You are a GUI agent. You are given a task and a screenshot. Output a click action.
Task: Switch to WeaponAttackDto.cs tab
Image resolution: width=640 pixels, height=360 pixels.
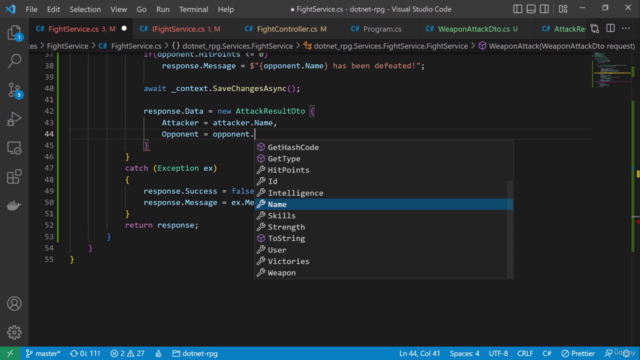coord(477,29)
